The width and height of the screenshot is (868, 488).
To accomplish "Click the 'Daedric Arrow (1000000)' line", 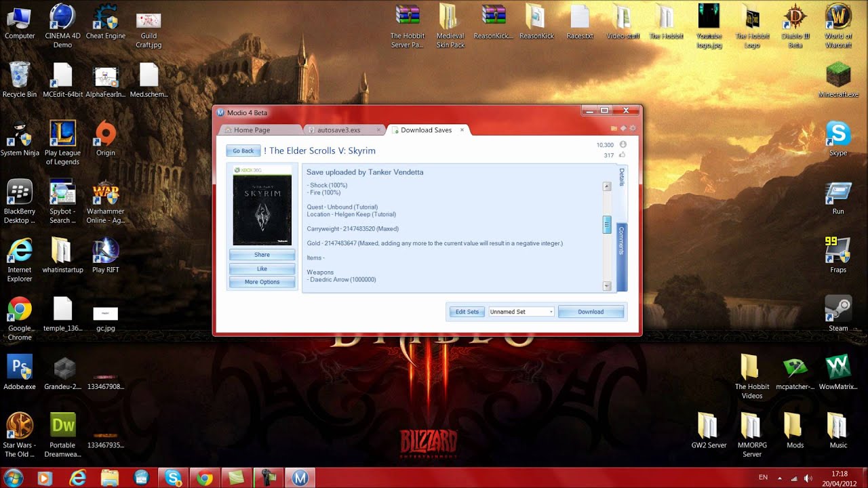I will click(x=341, y=279).
